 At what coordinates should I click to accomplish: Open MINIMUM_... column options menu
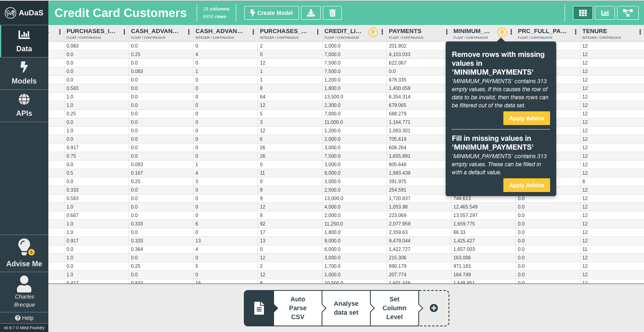click(x=511, y=32)
